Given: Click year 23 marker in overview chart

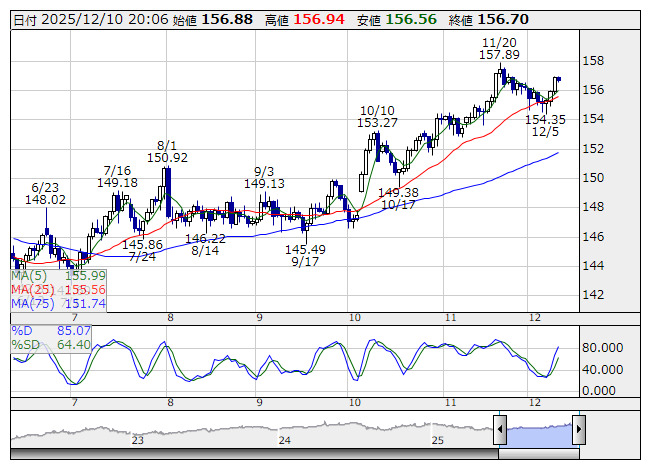Looking at the screenshot, I should point(137,440).
